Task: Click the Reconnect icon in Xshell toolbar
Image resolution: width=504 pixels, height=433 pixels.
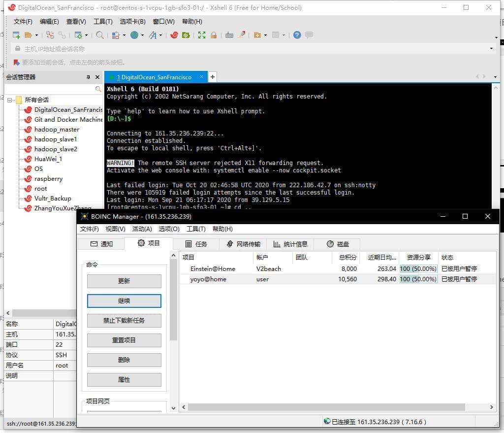Action: (x=50, y=35)
